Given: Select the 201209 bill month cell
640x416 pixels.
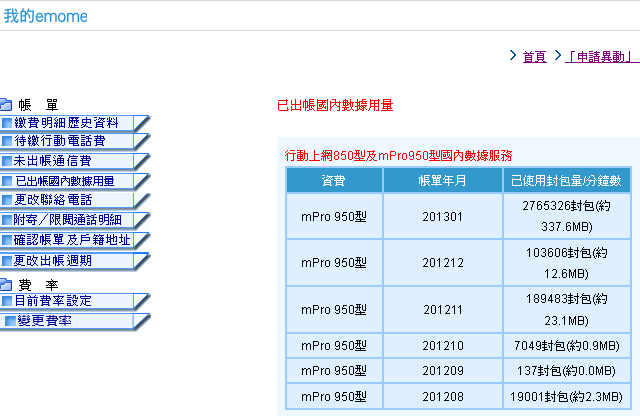Looking at the screenshot, I should (442, 371).
